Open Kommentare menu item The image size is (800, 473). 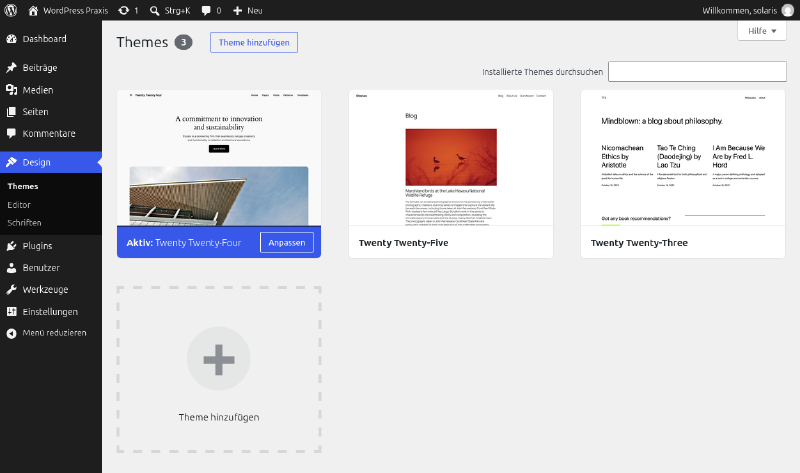tap(51, 133)
